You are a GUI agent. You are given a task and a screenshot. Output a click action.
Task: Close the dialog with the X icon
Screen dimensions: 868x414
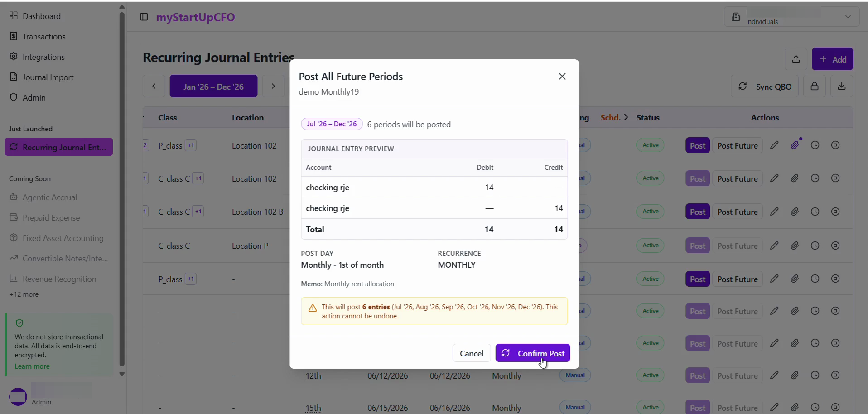[562, 76]
